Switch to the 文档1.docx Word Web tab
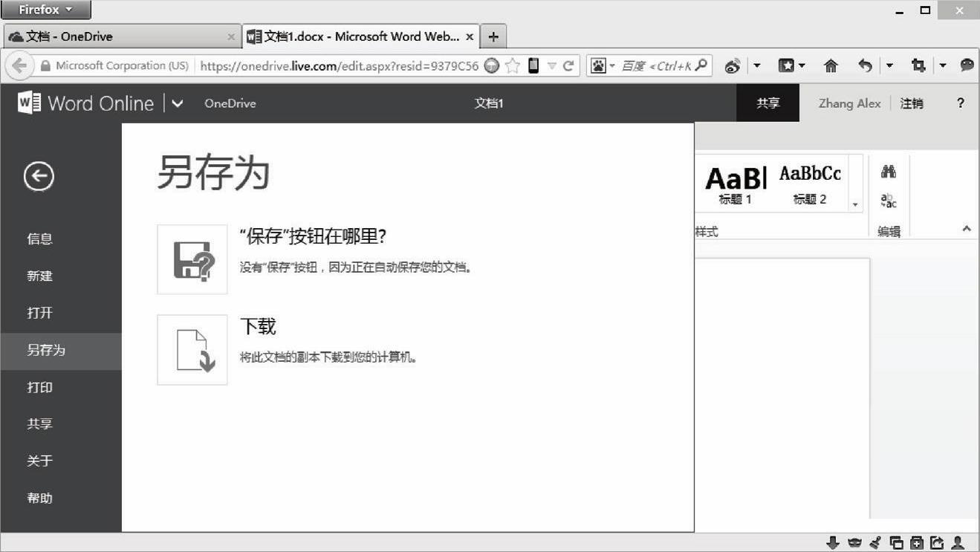The image size is (980, 552). (x=360, y=36)
